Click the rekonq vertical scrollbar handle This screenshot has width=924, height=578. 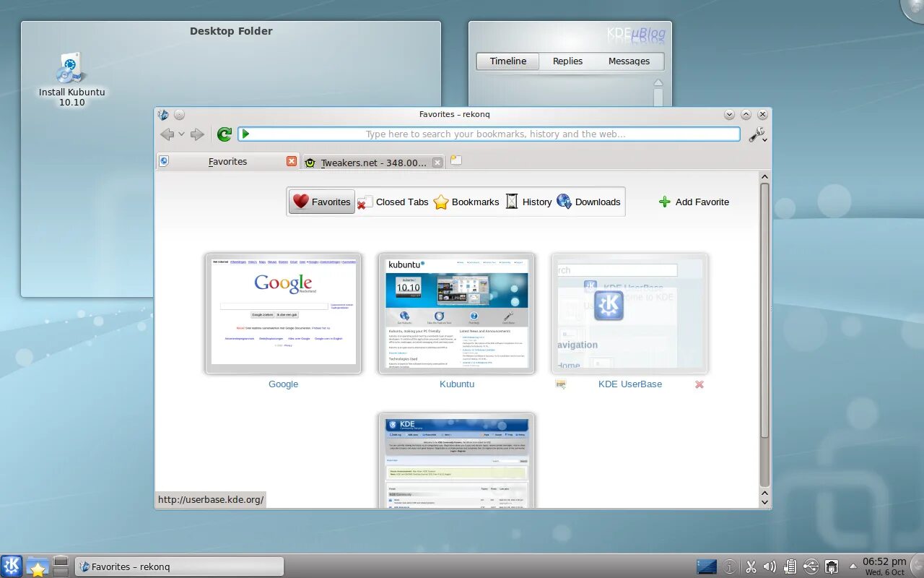(764, 310)
